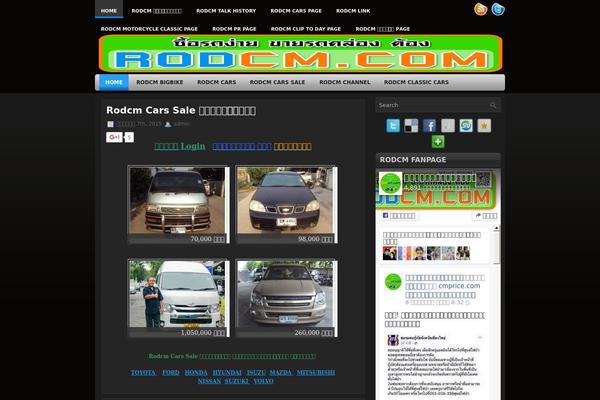Screen dimensions: 600x400
Task: Click the orange link after blue link
Action: [292, 146]
